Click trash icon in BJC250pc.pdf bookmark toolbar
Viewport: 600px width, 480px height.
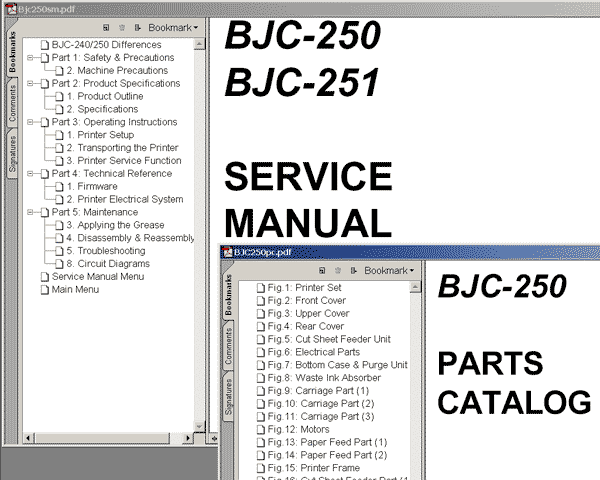[x=338, y=271]
